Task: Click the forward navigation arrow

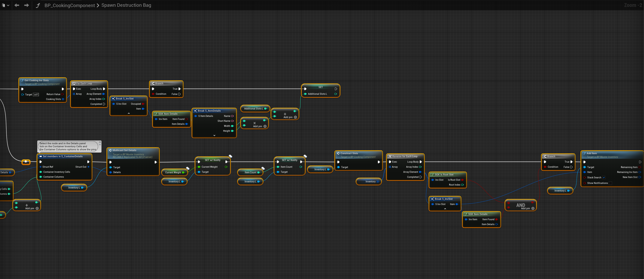Action: click(x=27, y=5)
